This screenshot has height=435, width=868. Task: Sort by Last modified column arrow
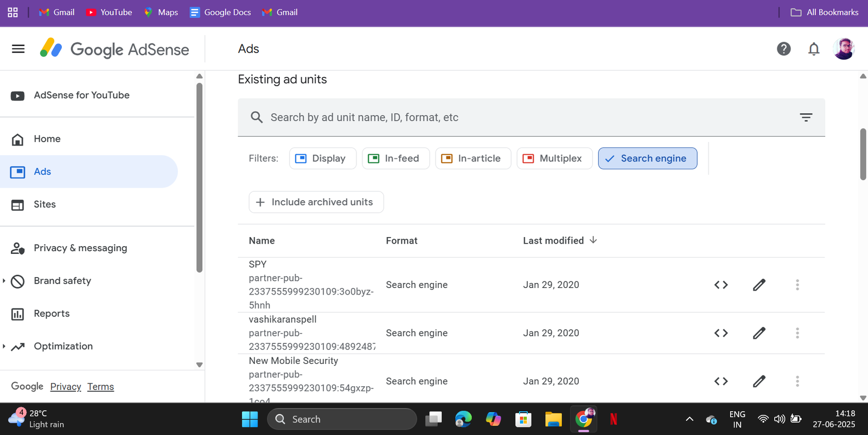[593, 240]
